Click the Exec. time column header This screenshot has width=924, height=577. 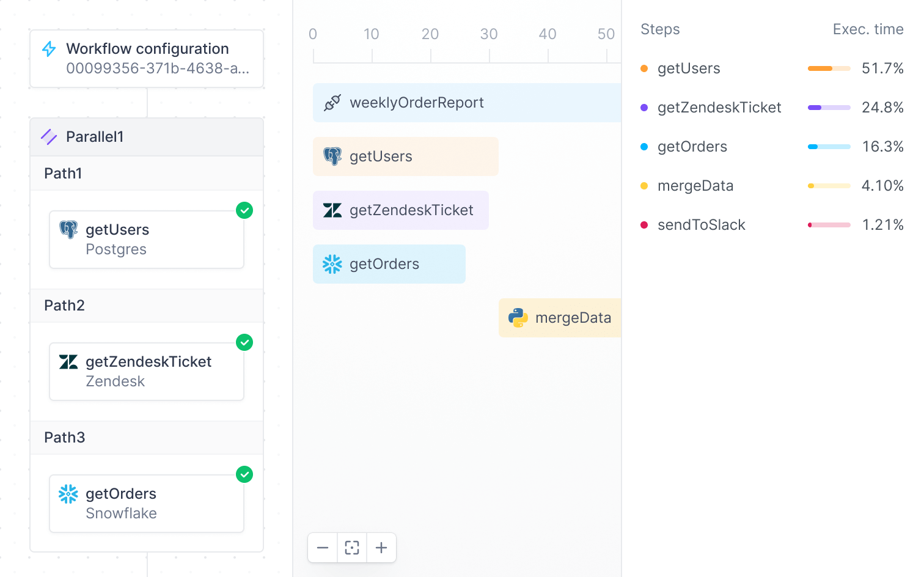pos(868,29)
